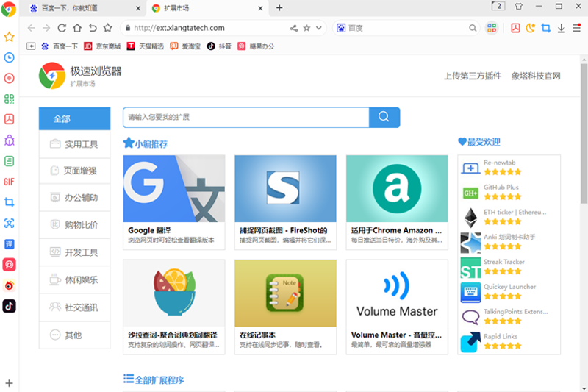
Task: Open the TikTok icon in the left sidebar
Action: (9, 306)
